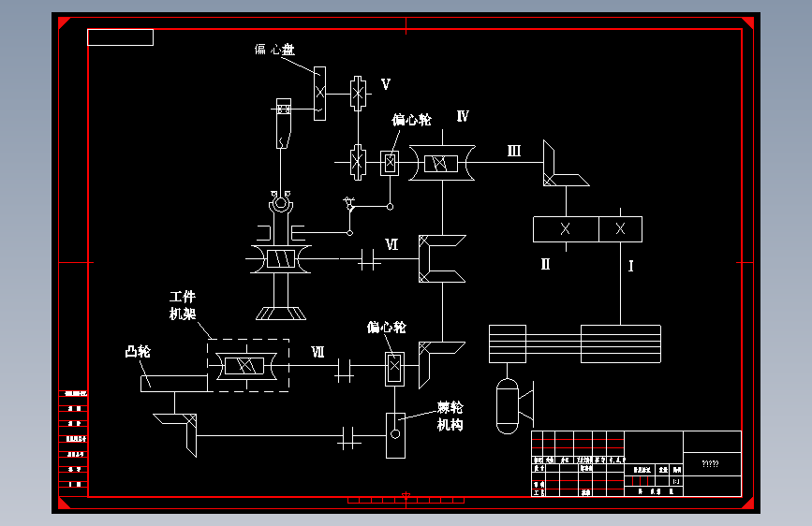Select the 棘轮机构 ratchet mechanism label
This screenshot has height=526, width=812.
(450, 416)
